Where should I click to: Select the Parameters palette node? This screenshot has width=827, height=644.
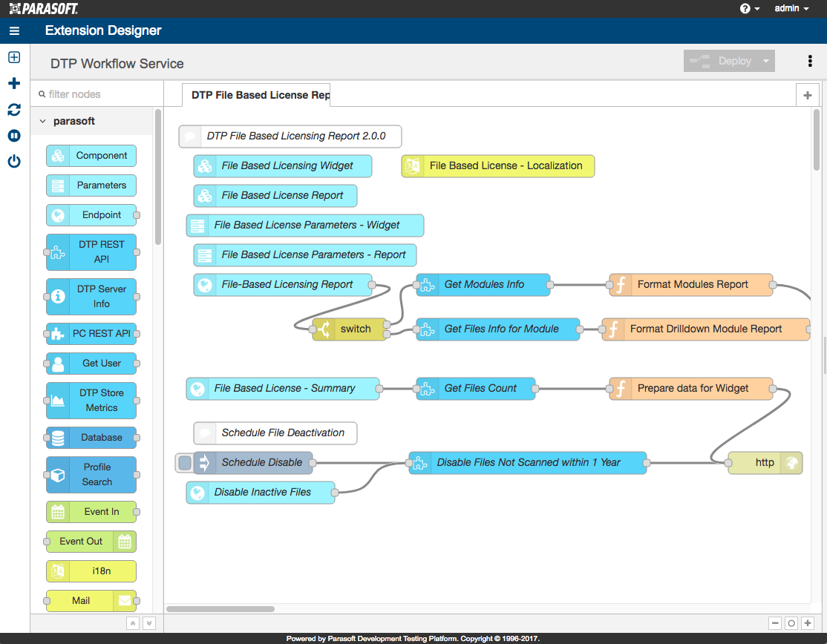pos(91,185)
